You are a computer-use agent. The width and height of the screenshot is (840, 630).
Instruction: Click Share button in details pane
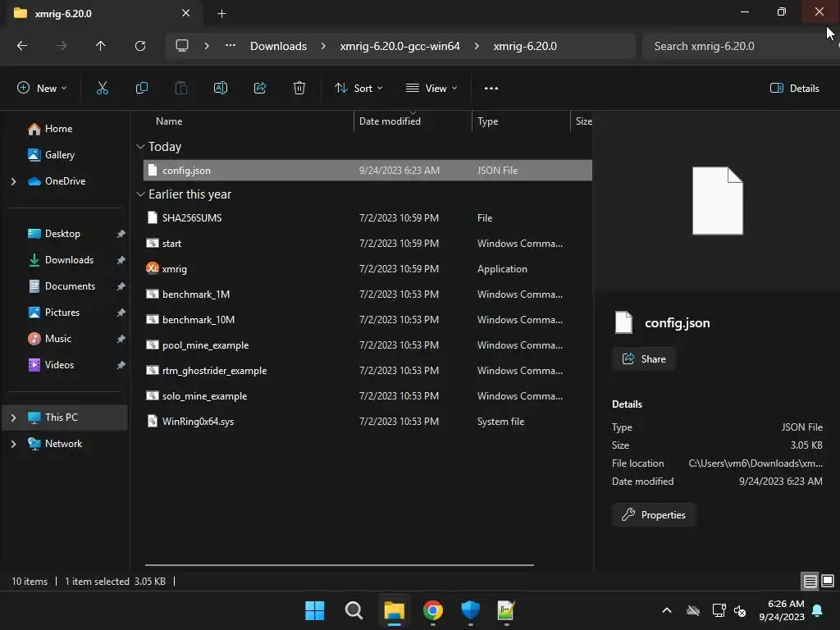(x=643, y=359)
